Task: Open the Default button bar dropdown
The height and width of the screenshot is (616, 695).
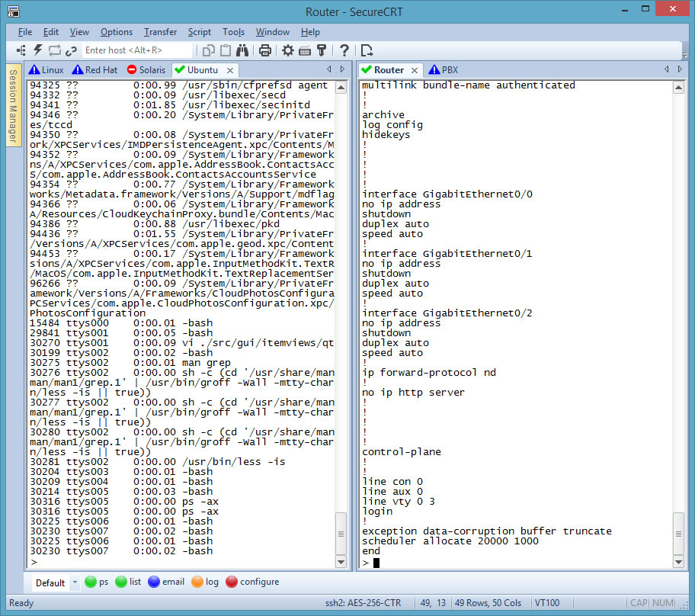Action: coord(75,583)
